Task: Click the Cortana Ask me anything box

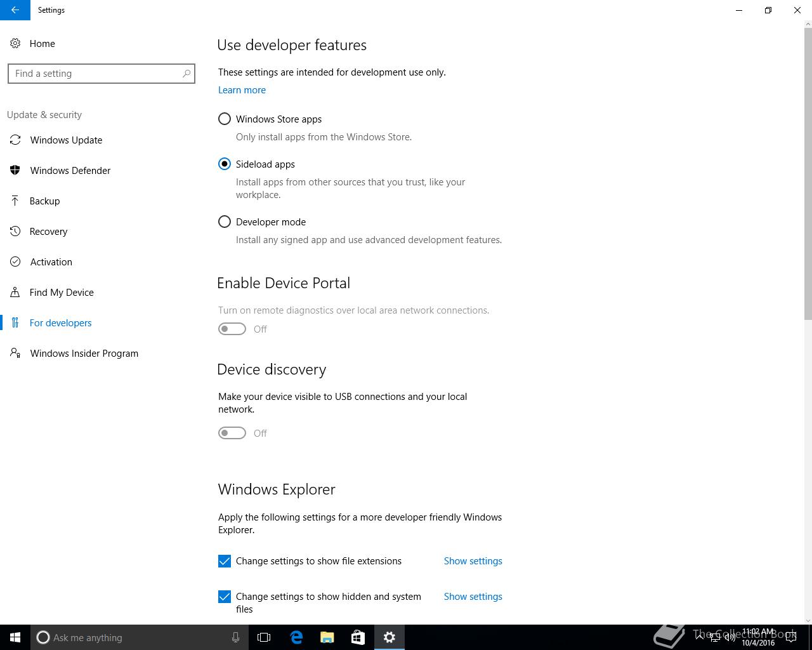Action: pyautogui.click(x=139, y=637)
